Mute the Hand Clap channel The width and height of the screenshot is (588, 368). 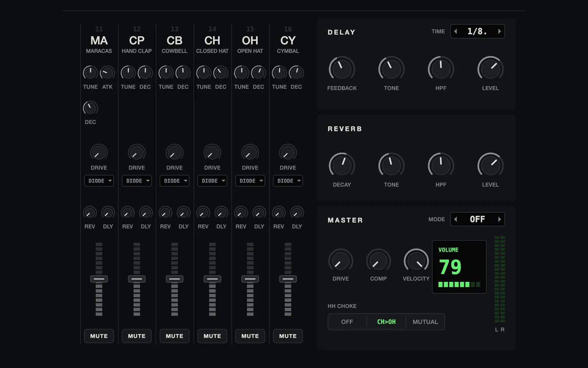tap(137, 336)
